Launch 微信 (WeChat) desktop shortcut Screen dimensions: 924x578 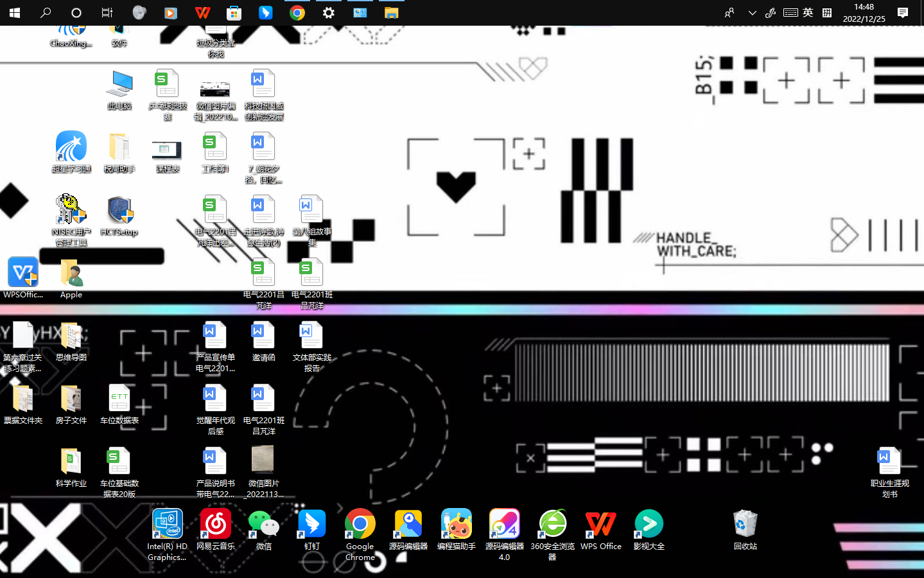point(264,530)
